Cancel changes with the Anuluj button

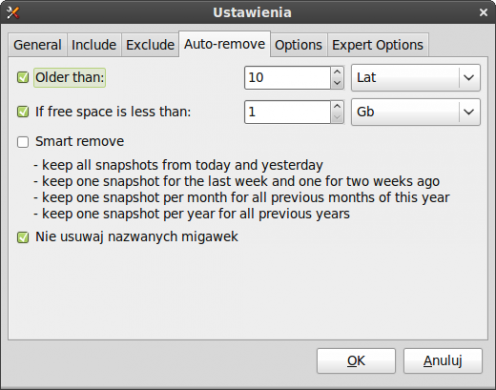click(443, 361)
